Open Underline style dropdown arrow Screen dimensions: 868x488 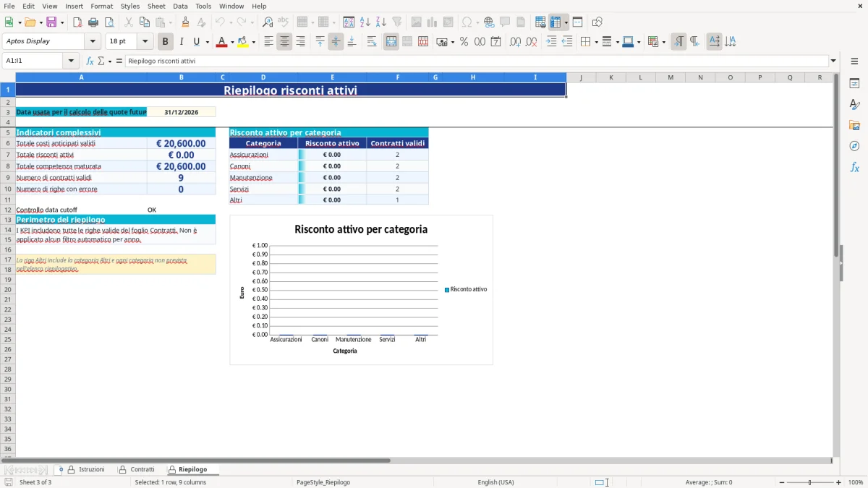tap(206, 42)
